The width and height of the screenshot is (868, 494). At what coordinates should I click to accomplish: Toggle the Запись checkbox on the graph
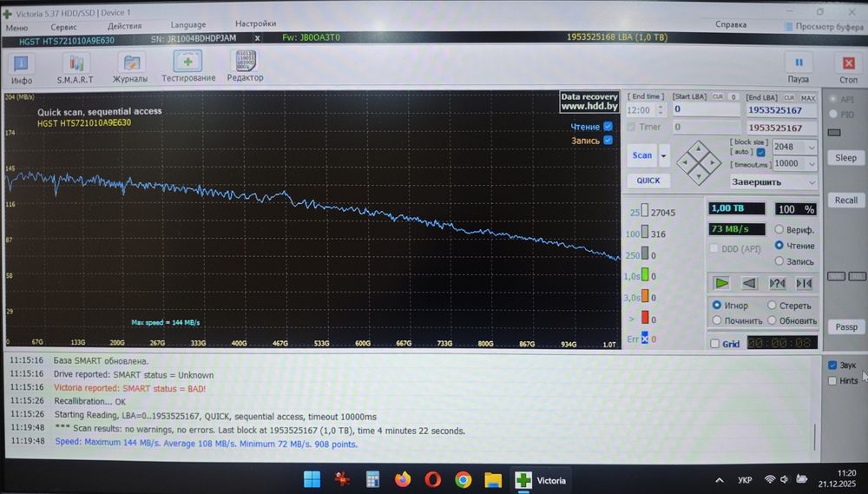(608, 140)
